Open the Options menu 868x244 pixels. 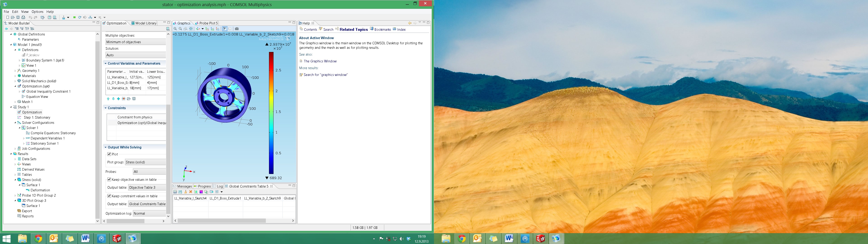click(37, 12)
